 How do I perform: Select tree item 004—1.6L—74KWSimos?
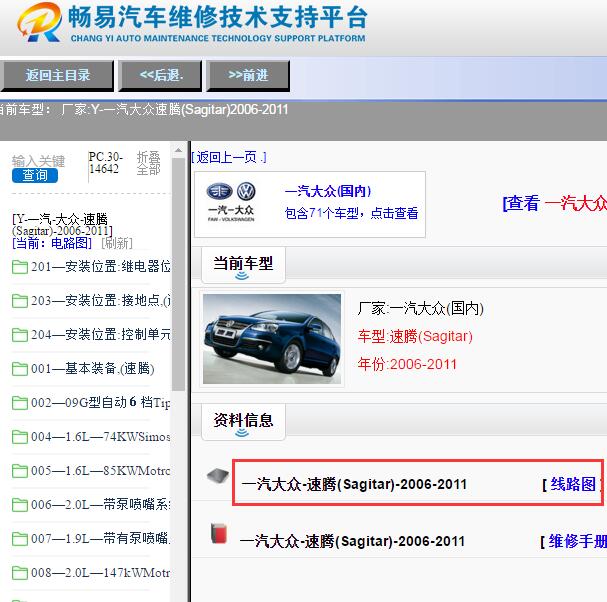pos(101,437)
